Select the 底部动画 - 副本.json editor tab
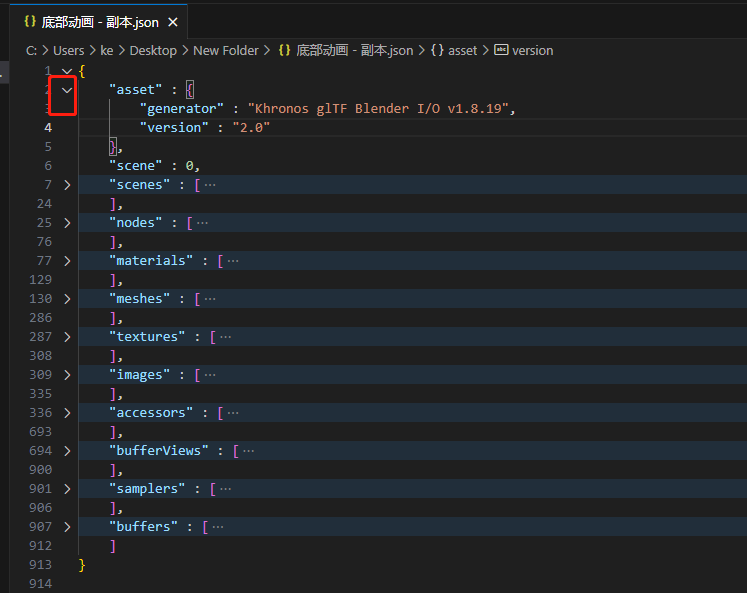Screen dimensions: 747x593 [x=99, y=22]
